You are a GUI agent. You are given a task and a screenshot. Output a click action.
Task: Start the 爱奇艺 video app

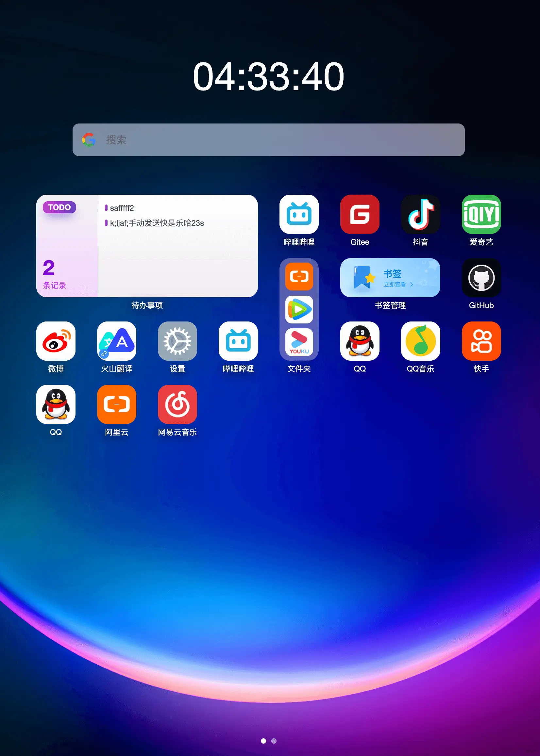point(481,214)
